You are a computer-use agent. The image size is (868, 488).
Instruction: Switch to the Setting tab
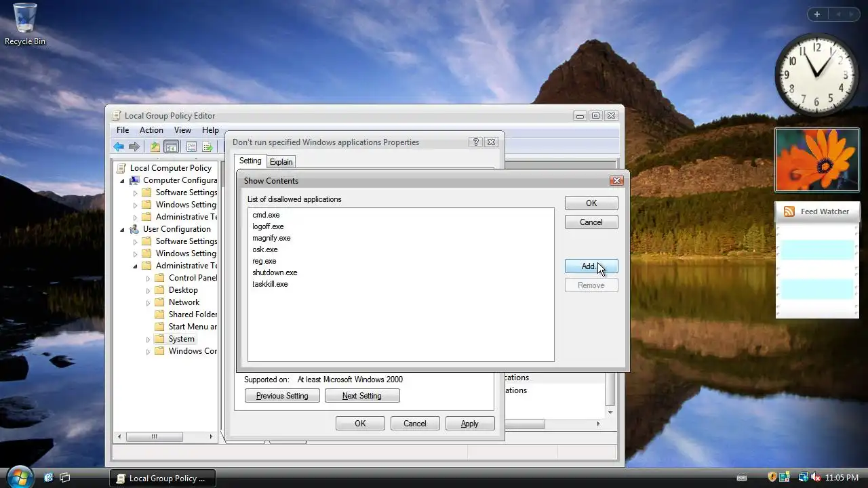250,161
